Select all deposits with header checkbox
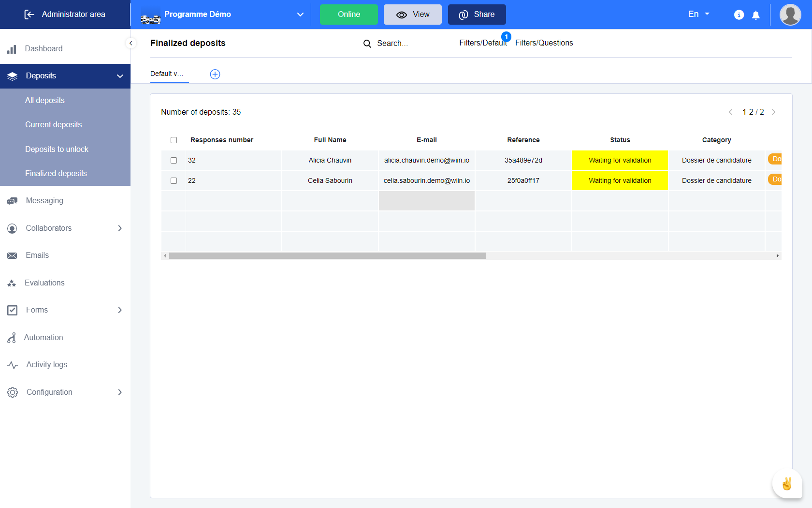The height and width of the screenshot is (508, 812). 174,140
